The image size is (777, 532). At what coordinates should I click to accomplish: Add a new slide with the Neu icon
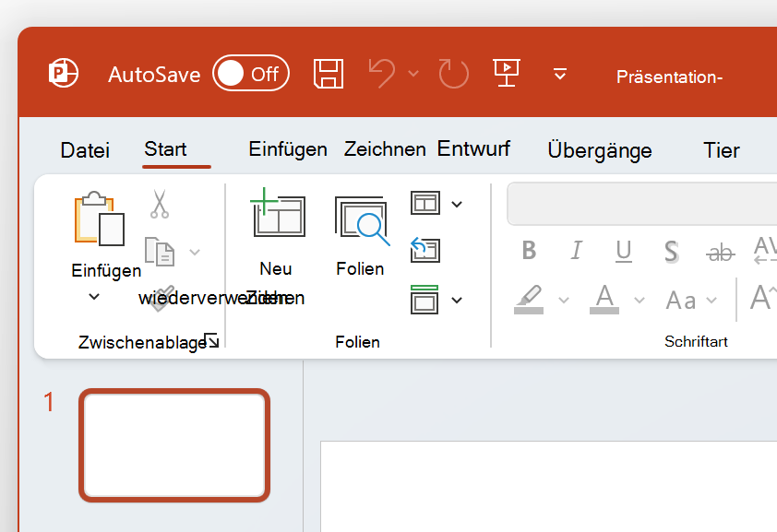[278, 212]
